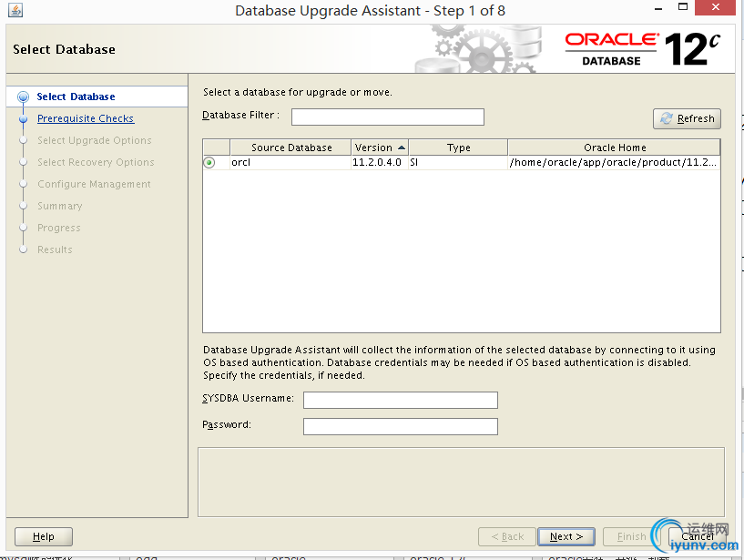Sort by Version column header
Screen dimensions: 744x560
coord(380,148)
